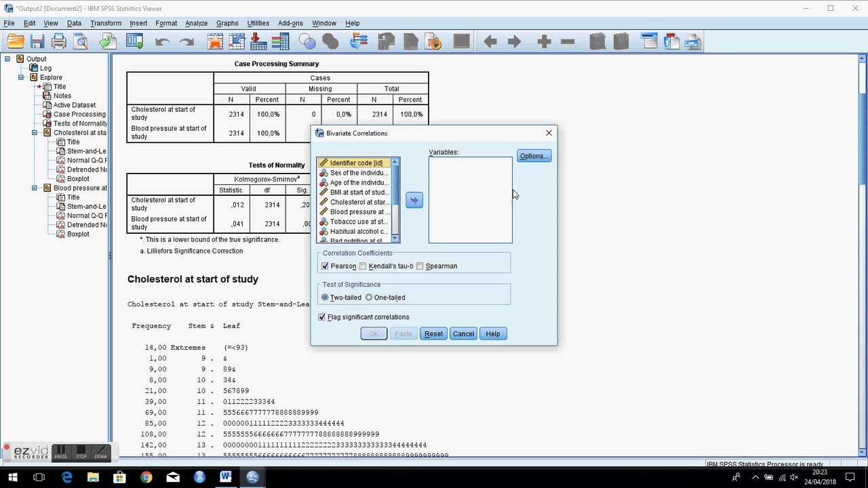The width and height of the screenshot is (868, 488).
Task: Open the File menu
Action: tap(9, 23)
